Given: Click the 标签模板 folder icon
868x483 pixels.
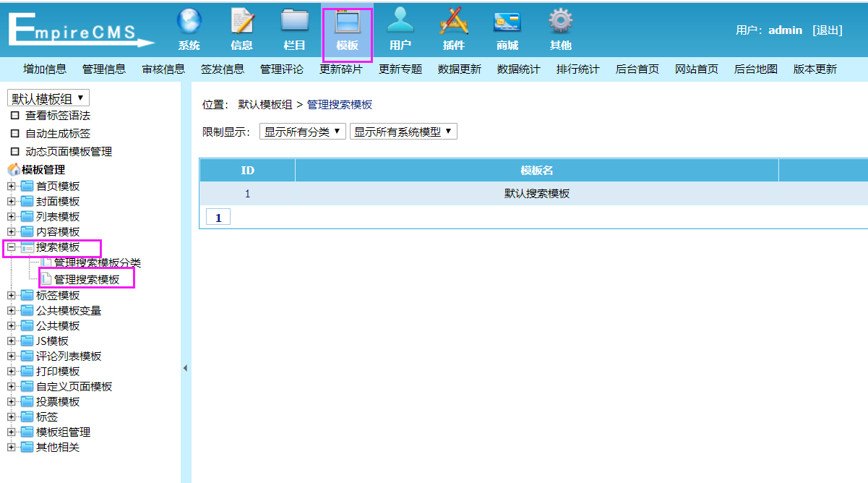Looking at the screenshot, I should (x=27, y=296).
